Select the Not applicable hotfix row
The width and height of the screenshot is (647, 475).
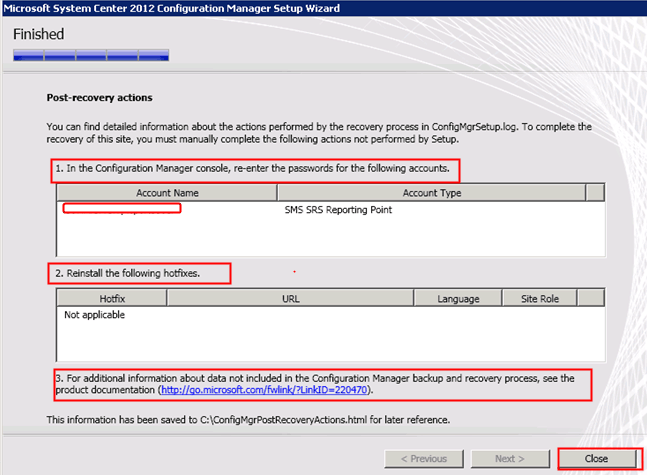(94, 315)
